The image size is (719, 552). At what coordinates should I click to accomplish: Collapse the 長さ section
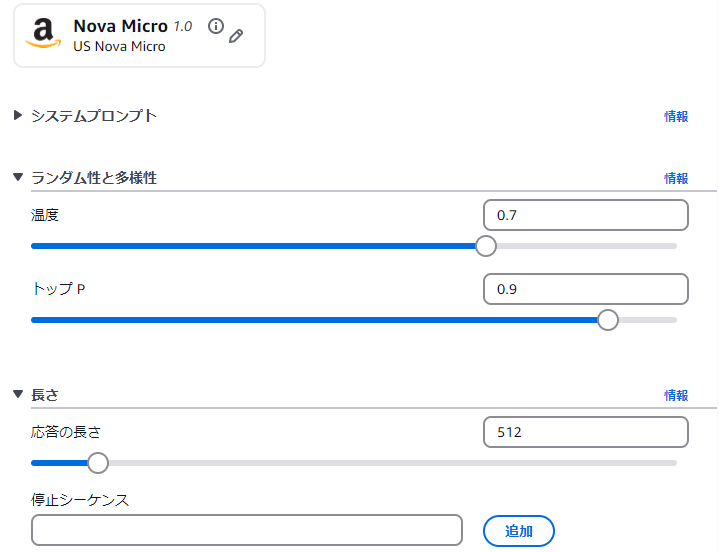[x=18, y=395]
